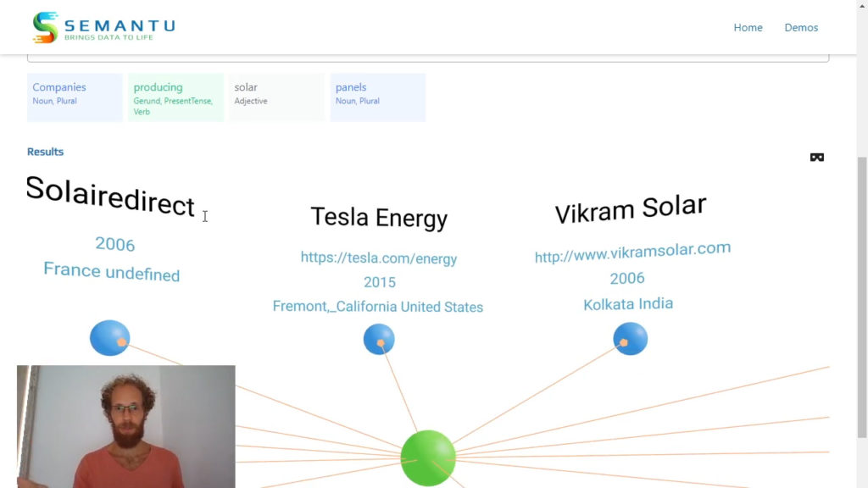Screen dimensions: 868x488
Task: Select the Tesla Energy blue node sphere
Action: tap(379, 340)
